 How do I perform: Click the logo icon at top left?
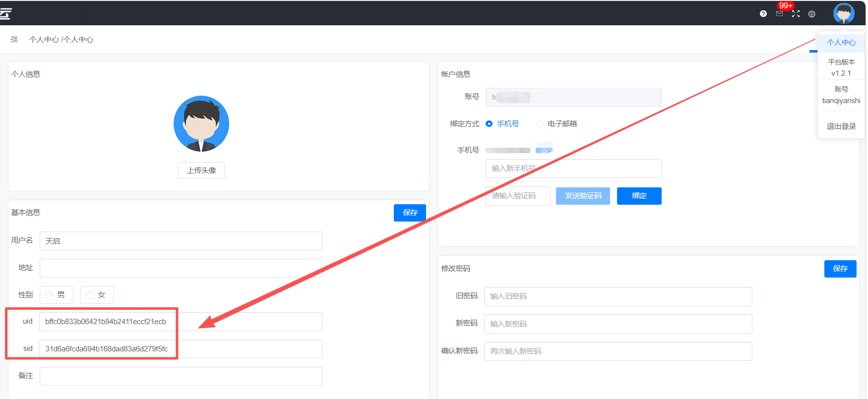[5, 13]
